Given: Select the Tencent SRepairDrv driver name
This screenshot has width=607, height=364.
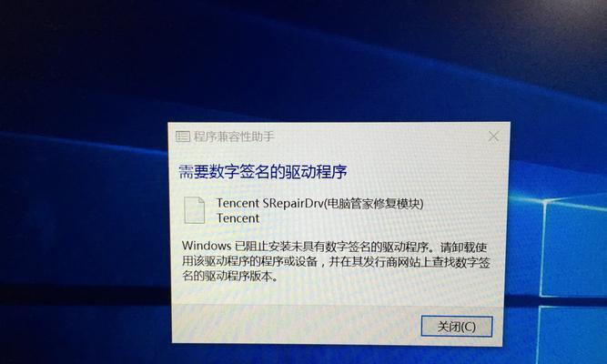Looking at the screenshot, I should coord(269,203).
